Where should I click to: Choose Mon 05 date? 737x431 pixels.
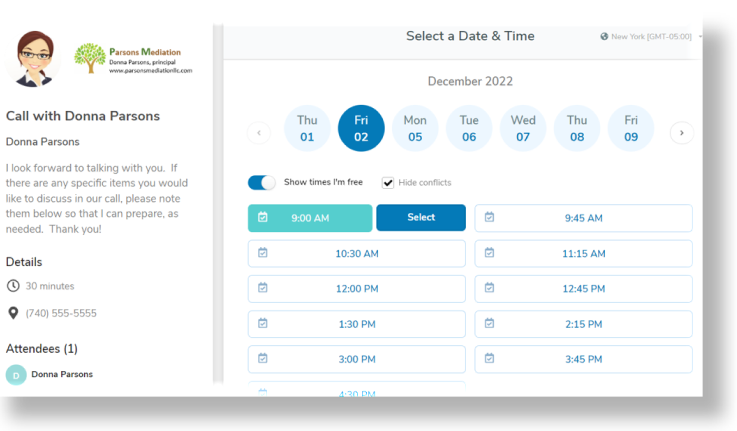tap(415, 129)
